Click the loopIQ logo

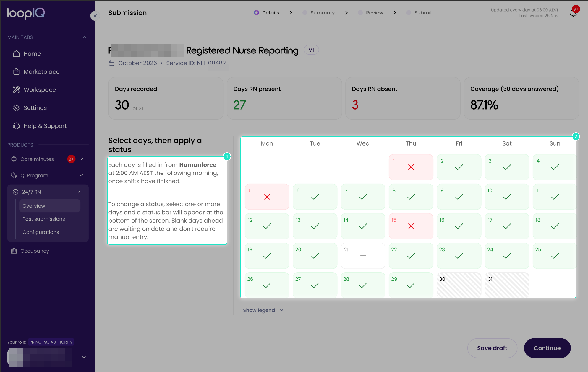click(x=26, y=13)
